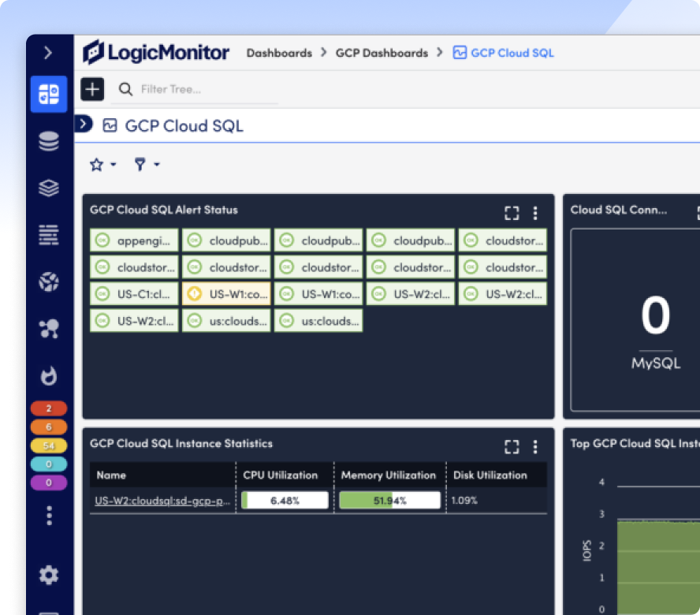Viewport: 700px width, 615px height.
Task: Go to the Dashboards breadcrumb
Action: (279, 53)
